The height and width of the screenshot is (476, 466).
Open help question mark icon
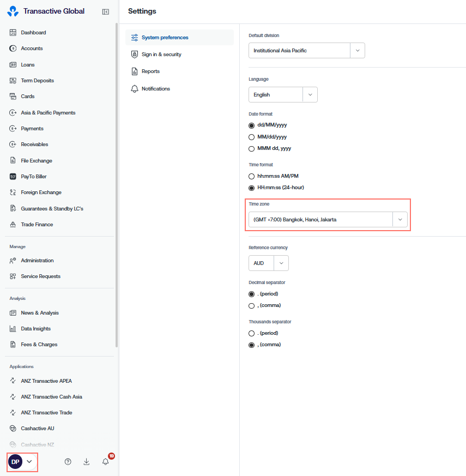tap(68, 462)
